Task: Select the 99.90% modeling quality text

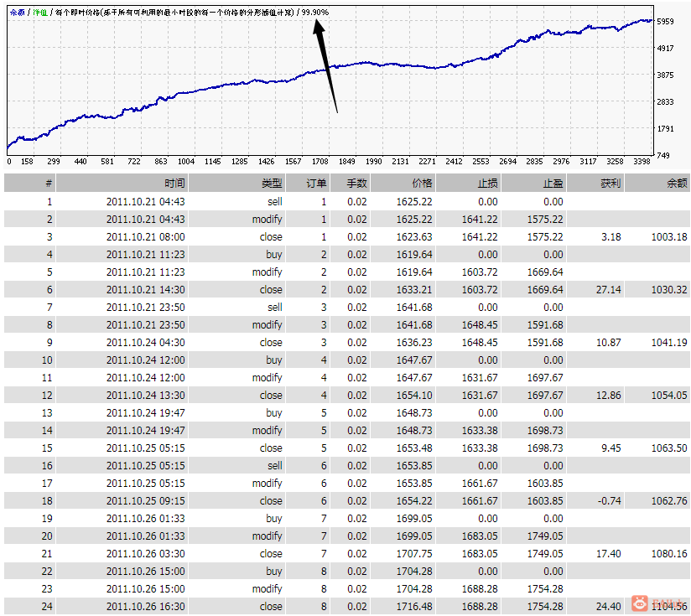Action: pos(315,13)
